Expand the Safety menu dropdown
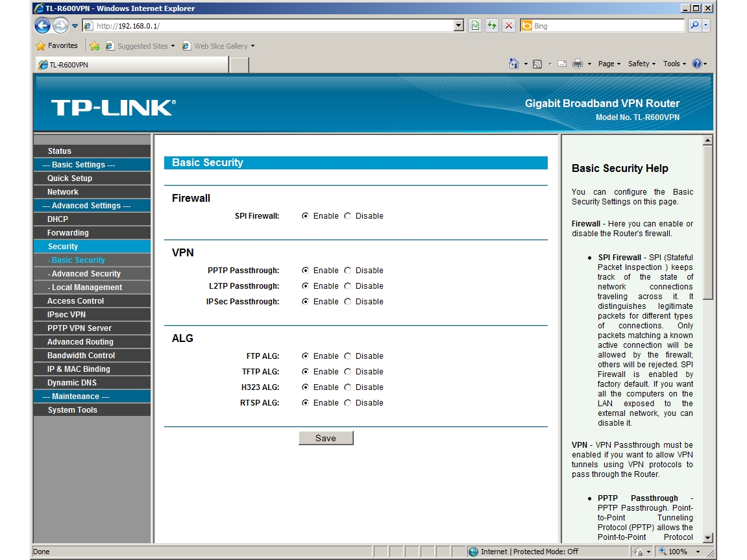The width and height of the screenshot is (747, 560). pos(642,64)
